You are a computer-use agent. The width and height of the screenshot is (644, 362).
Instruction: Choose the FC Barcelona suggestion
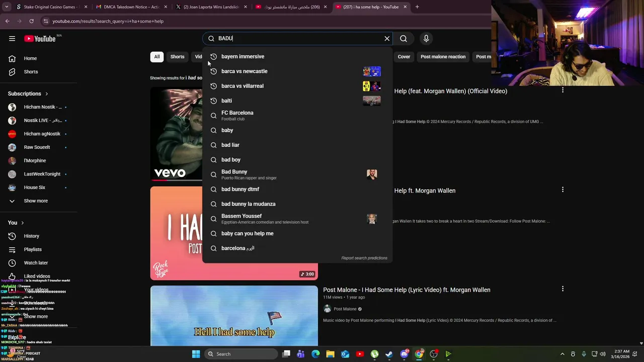click(x=297, y=115)
